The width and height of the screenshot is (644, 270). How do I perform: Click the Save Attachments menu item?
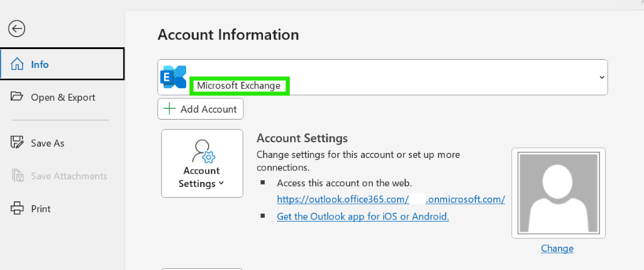(62, 176)
